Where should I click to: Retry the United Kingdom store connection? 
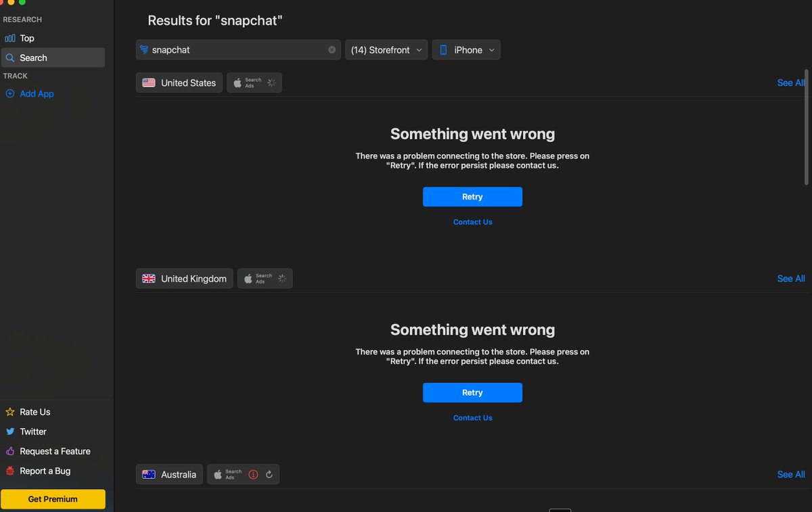(x=472, y=393)
